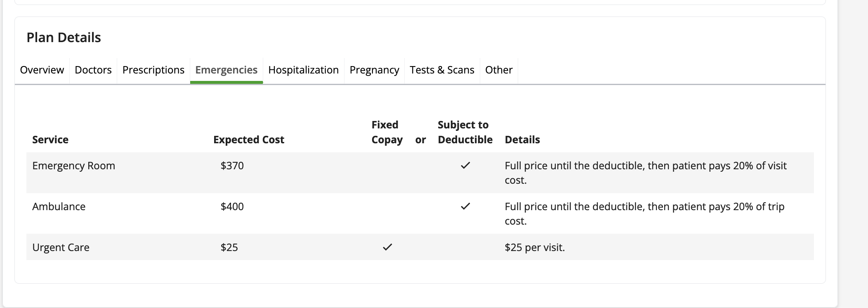Select the Prescriptions tab
The width and height of the screenshot is (868, 308).
[x=153, y=70]
